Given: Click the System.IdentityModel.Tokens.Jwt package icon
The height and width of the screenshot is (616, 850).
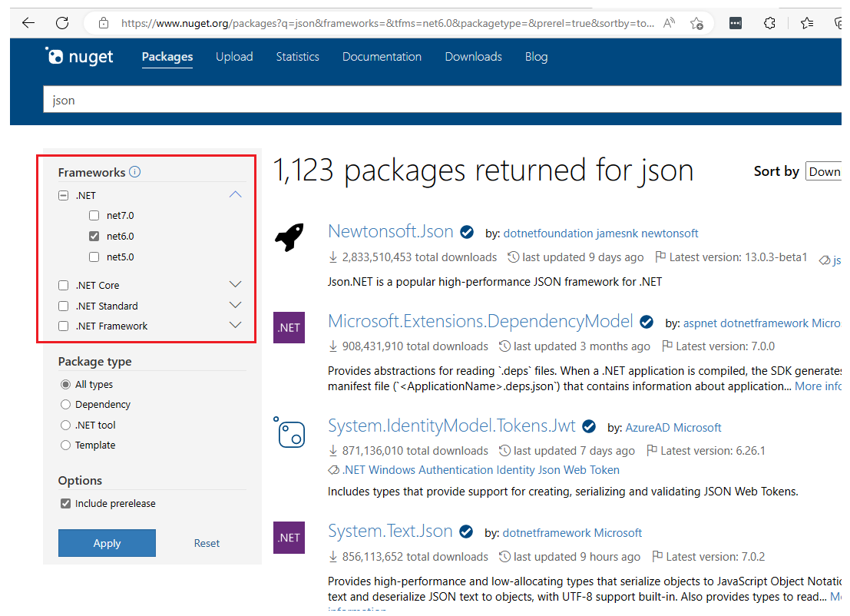Looking at the screenshot, I should tap(289, 432).
